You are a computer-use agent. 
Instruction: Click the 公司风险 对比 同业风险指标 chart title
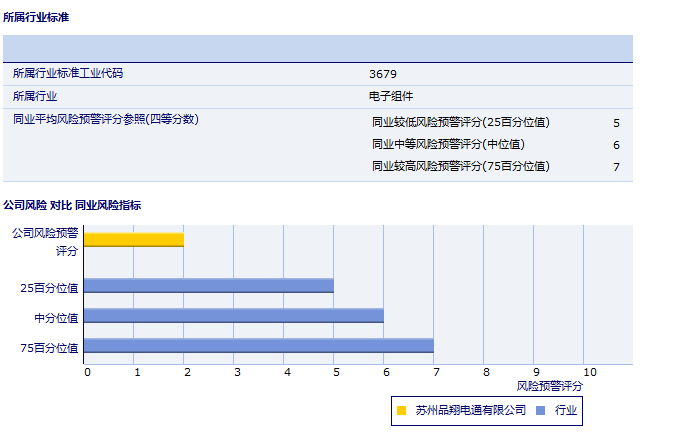pyautogui.click(x=72, y=205)
